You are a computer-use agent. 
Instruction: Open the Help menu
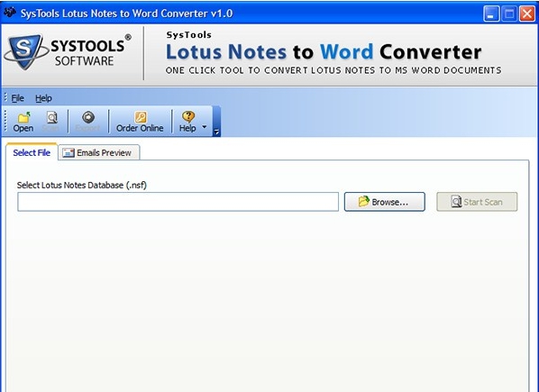pos(43,98)
